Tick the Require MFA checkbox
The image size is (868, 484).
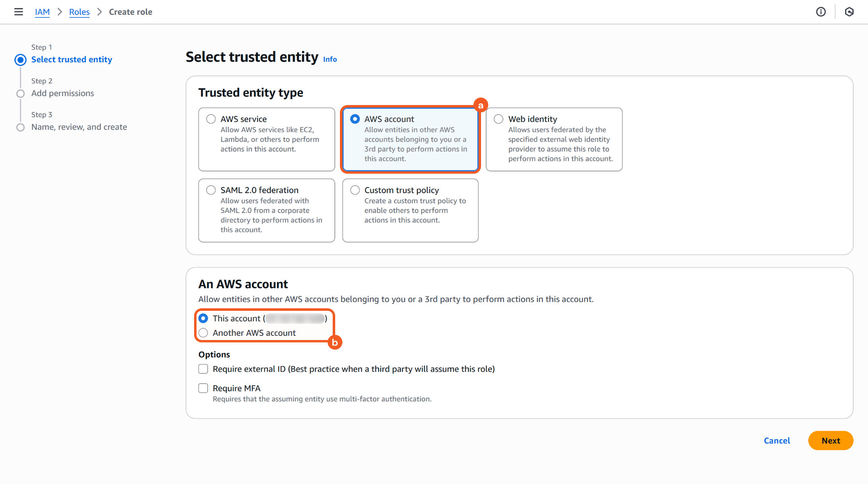pyautogui.click(x=203, y=388)
